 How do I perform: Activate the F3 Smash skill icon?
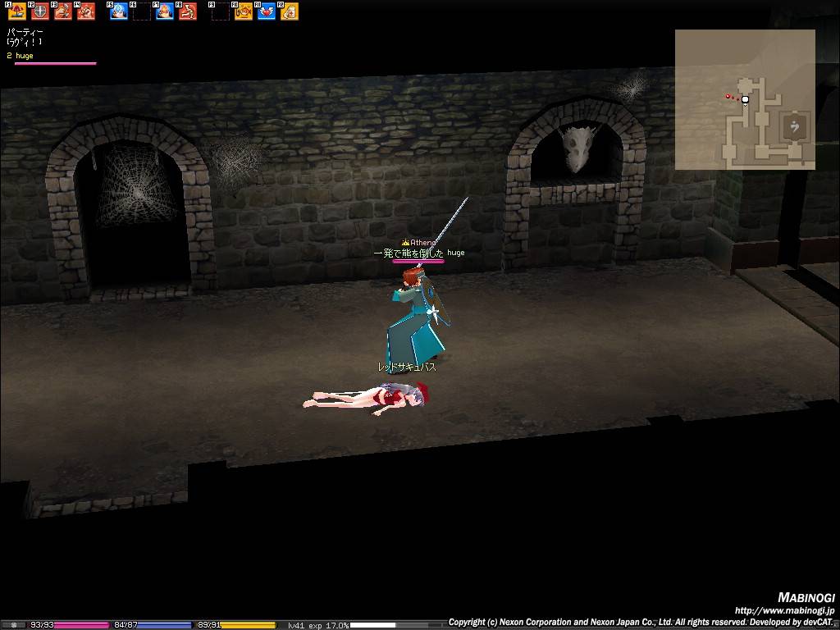point(62,11)
